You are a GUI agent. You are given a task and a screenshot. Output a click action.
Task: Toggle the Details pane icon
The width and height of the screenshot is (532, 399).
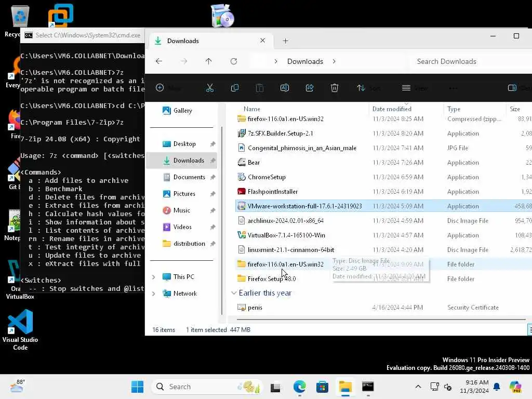click(x=512, y=88)
